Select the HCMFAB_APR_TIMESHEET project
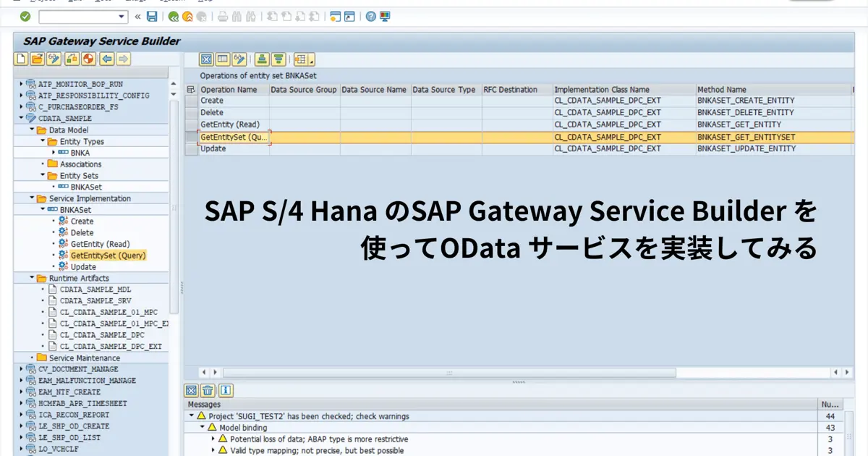This screenshot has width=868, height=456. pyautogui.click(x=82, y=403)
